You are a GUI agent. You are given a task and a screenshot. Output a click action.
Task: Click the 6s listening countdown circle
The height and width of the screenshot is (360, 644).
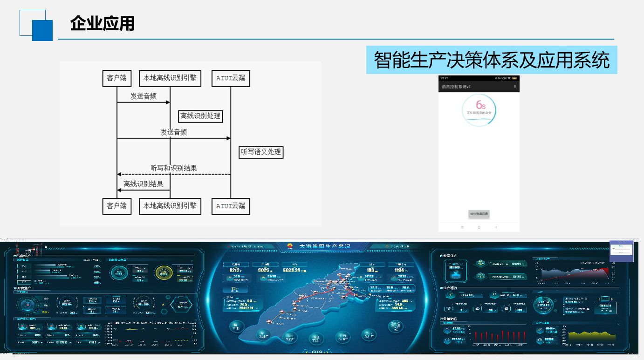(x=479, y=109)
